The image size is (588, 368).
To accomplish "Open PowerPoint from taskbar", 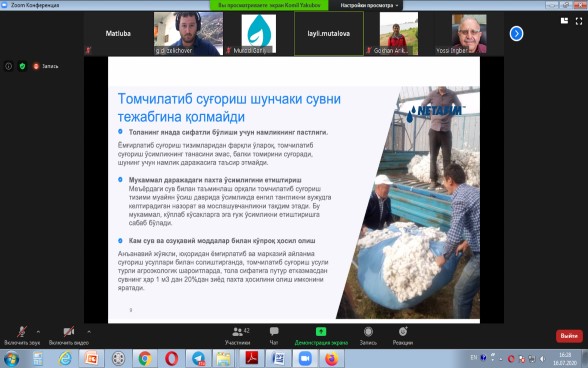I will (91, 359).
